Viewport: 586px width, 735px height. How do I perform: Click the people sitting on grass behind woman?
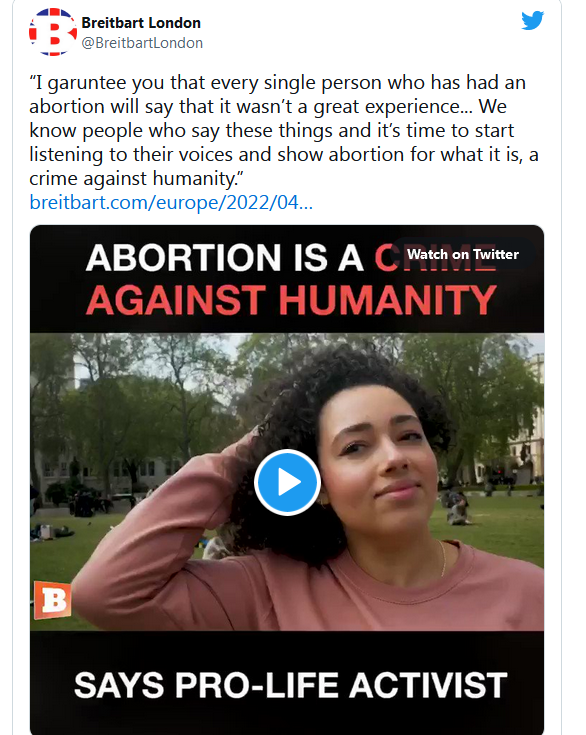[x=457, y=506]
